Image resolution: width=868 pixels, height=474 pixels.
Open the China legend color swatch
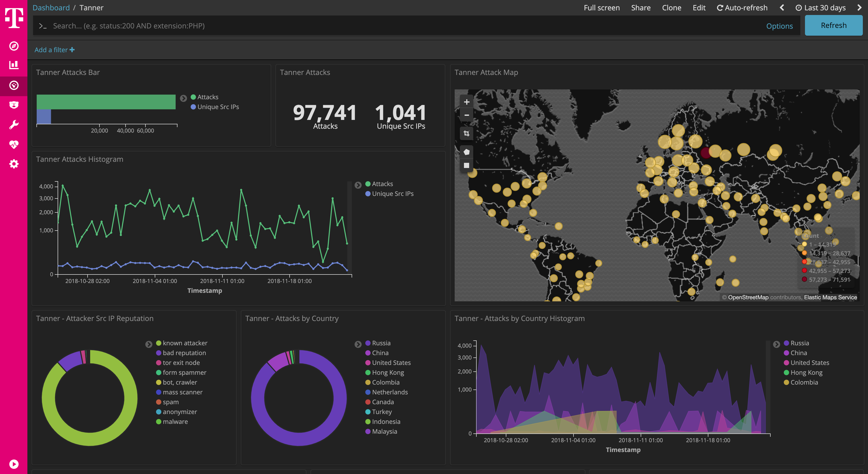pyautogui.click(x=368, y=353)
